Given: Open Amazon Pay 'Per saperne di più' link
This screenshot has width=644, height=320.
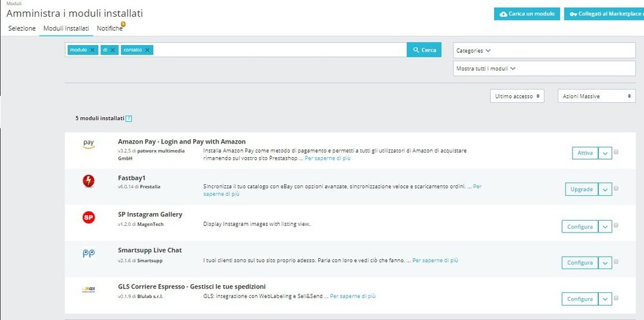Looking at the screenshot, I should pos(327,158).
